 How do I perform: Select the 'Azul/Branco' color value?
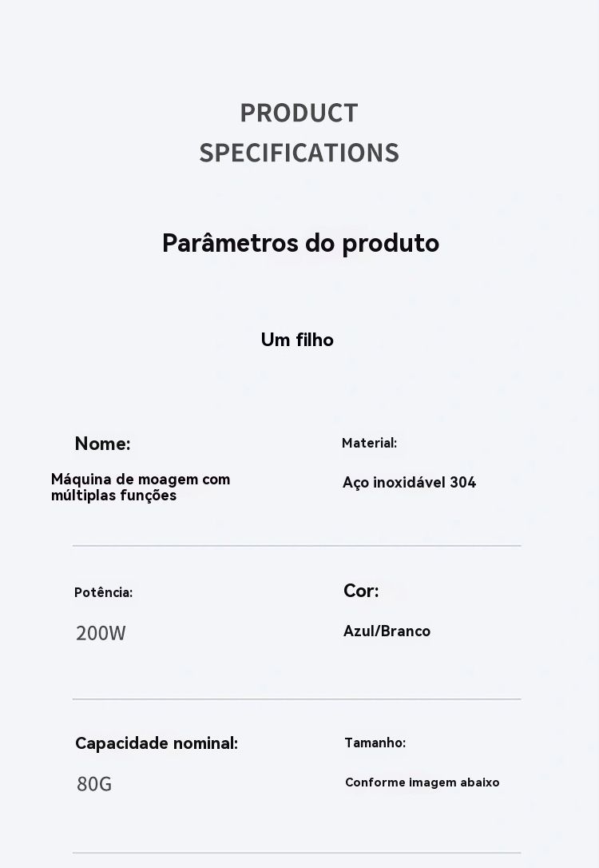click(387, 631)
